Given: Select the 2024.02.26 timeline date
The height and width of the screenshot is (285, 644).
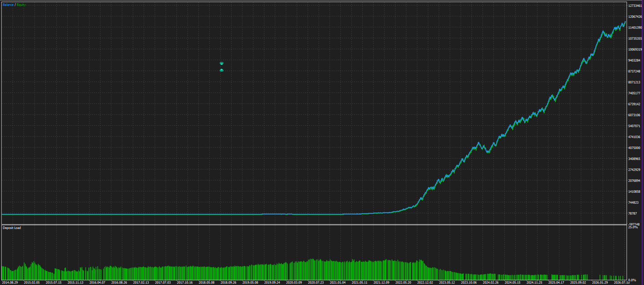Looking at the screenshot, I should click(x=491, y=283).
